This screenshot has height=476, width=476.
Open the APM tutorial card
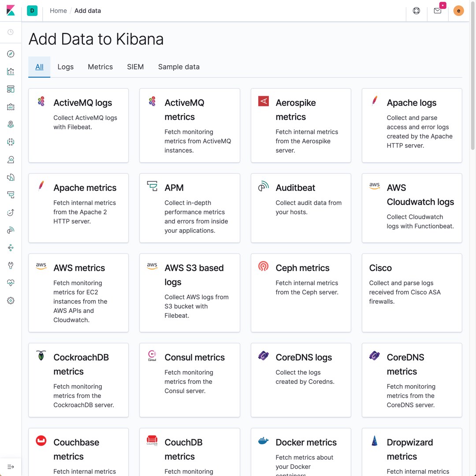(190, 208)
